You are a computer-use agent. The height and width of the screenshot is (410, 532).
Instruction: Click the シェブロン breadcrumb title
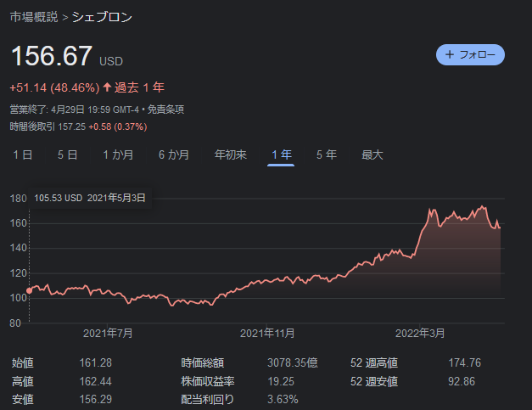(102, 17)
